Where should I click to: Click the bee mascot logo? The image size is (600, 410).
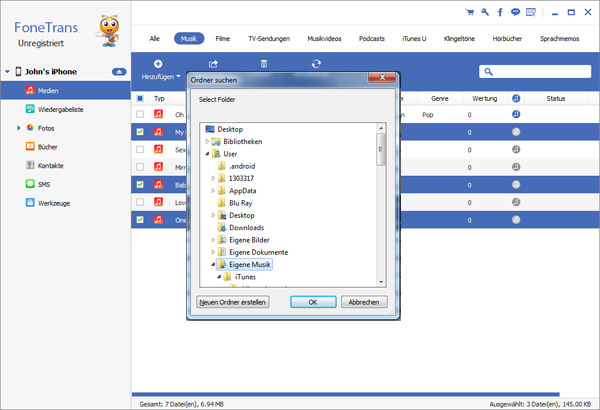109,31
